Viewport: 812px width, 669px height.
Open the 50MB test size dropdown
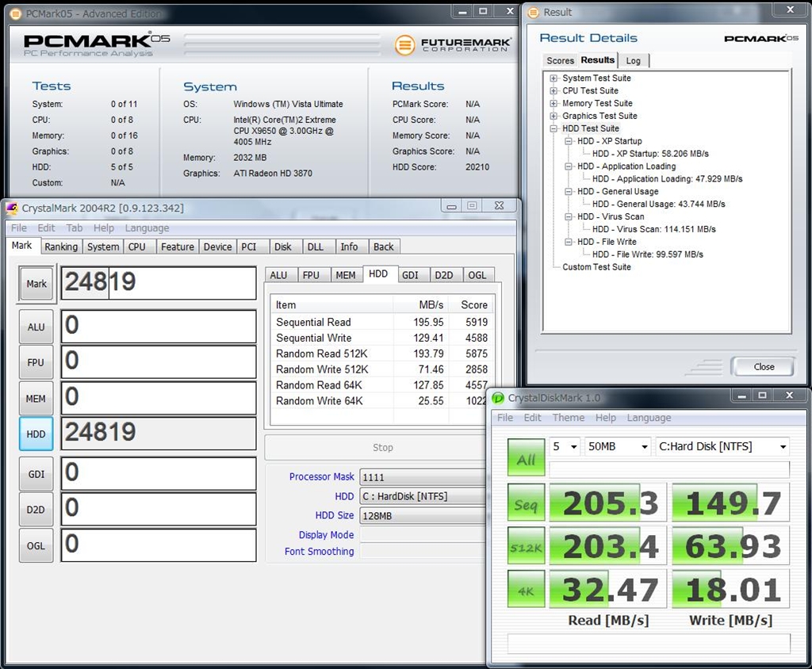coord(617,447)
